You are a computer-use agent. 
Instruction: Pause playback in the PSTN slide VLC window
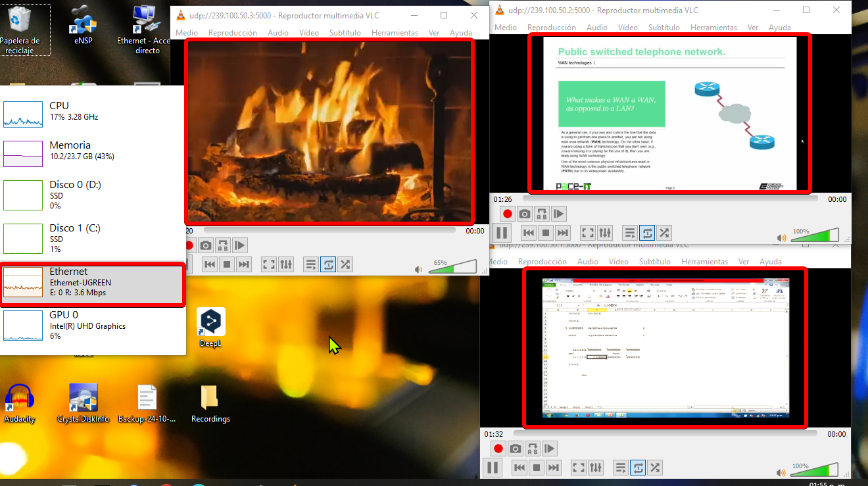(x=501, y=233)
